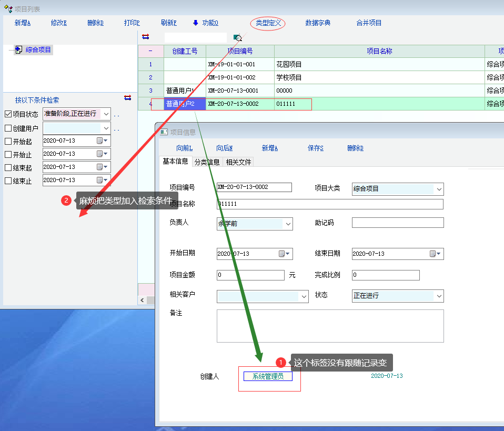Click 保存 in the project info window
Image resolution: width=504 pixels, height=431 pixels.
[315, 148]
